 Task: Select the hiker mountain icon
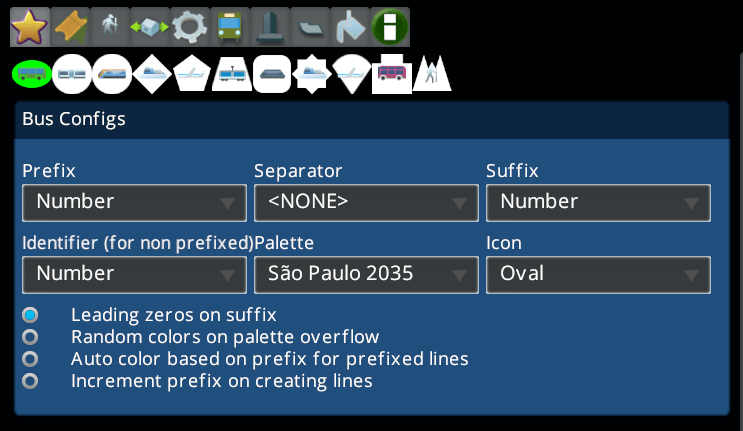[432, 73]
